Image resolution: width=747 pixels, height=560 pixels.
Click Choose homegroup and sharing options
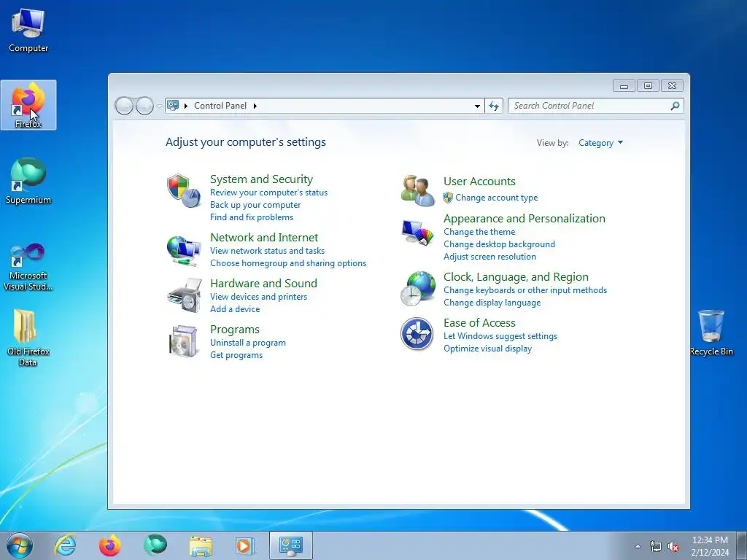click(x=288, y=262)
